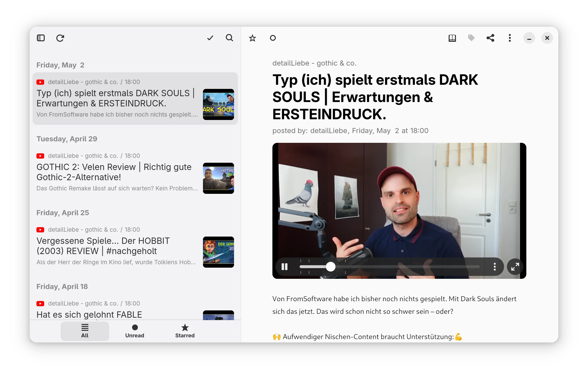Mark all articles as read checkmark
Viewport: 588px width, 375px height.
[x=210, y=38]
